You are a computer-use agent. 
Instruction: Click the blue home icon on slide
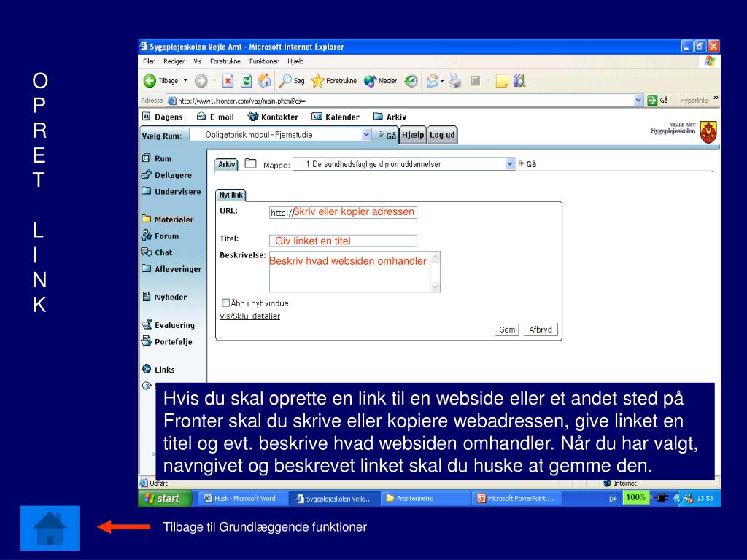click(x=50, y=528)
